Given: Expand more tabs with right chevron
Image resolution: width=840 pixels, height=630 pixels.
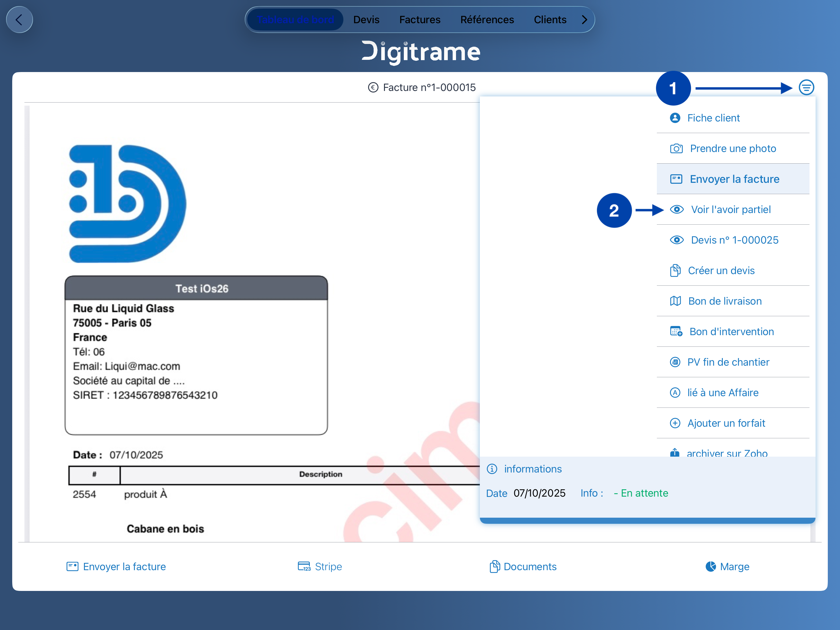Looking at the screenshot, I should tap(585, 20).
